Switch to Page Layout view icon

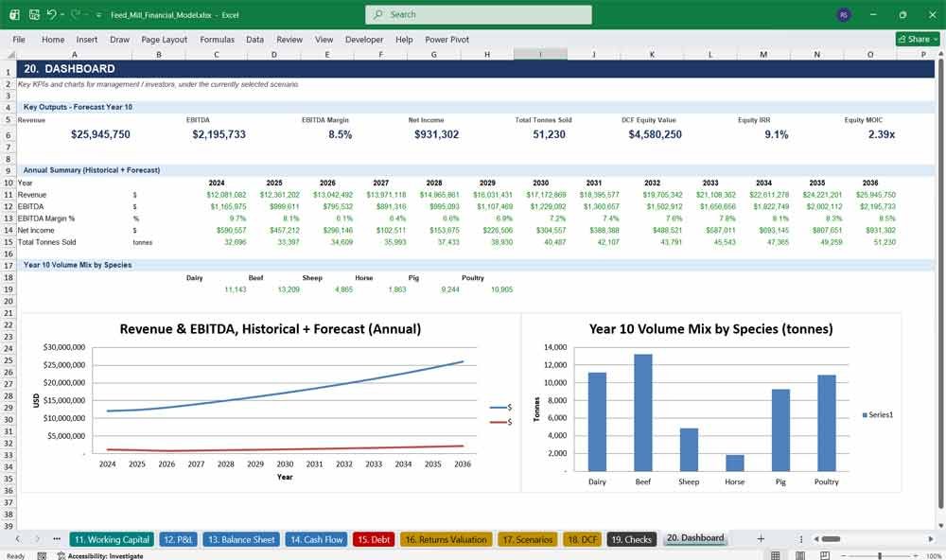(800, 556)
